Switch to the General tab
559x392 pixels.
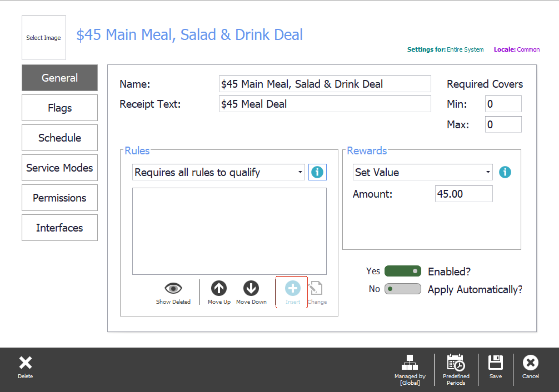[x=60, y=78]
